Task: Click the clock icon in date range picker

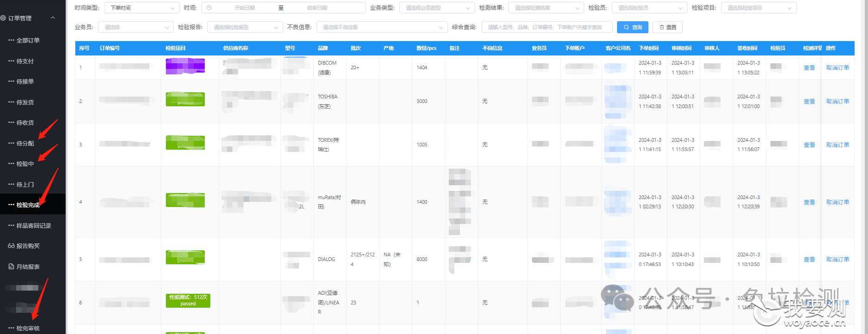Action: click(x=209, y=8)
